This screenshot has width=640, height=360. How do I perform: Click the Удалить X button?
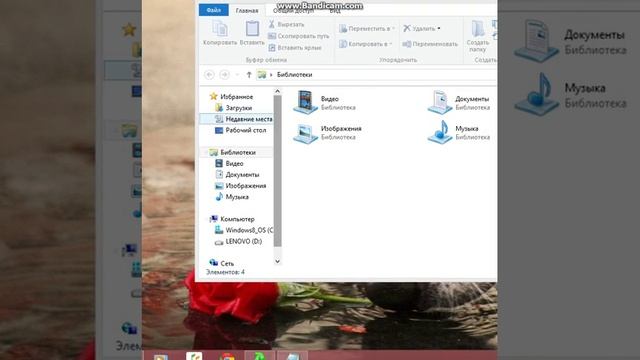(x=419, y=29)
